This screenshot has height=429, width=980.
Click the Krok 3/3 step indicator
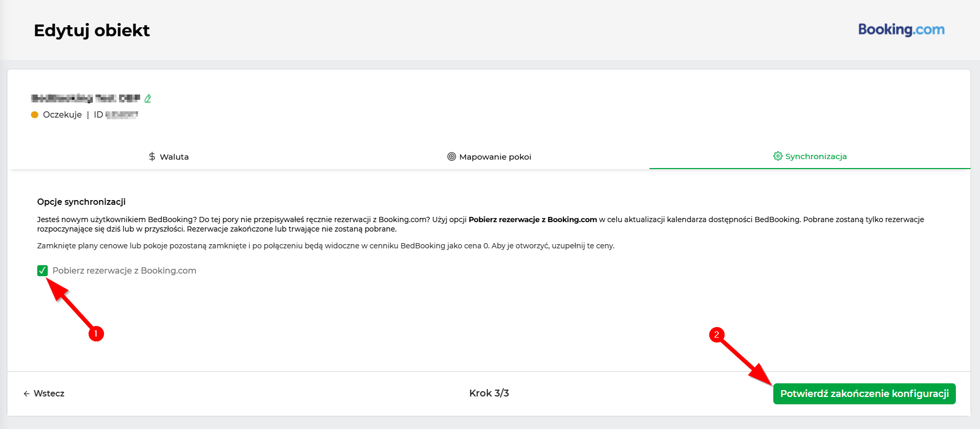(489, 393)
